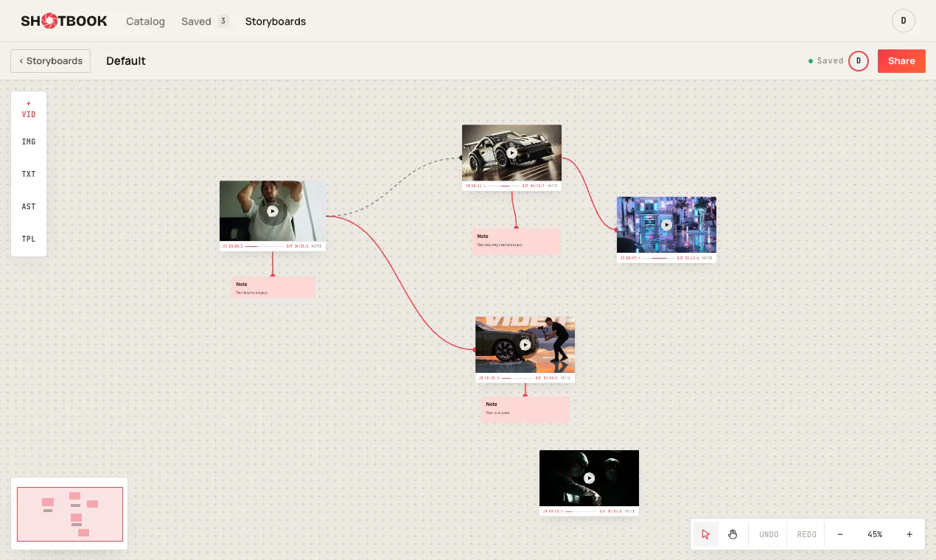
Task: Click the 45% zoom level
Action: point(875,534)
